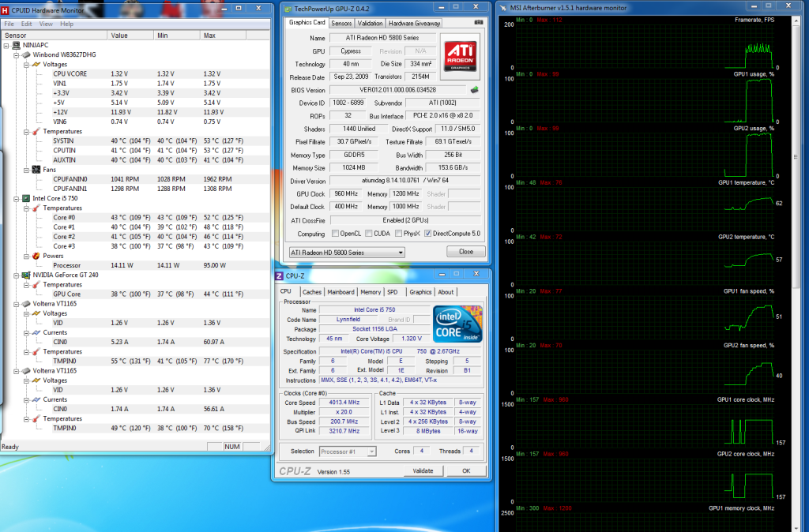Open the File menu in HWMonitor
Screen dimensions: 809x532
[9, 24]
